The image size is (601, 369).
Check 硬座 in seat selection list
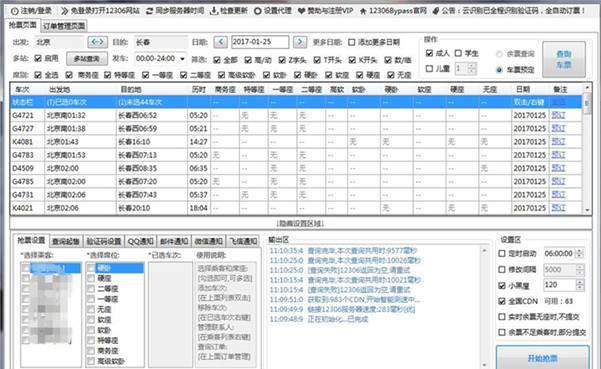coord(91,278)
